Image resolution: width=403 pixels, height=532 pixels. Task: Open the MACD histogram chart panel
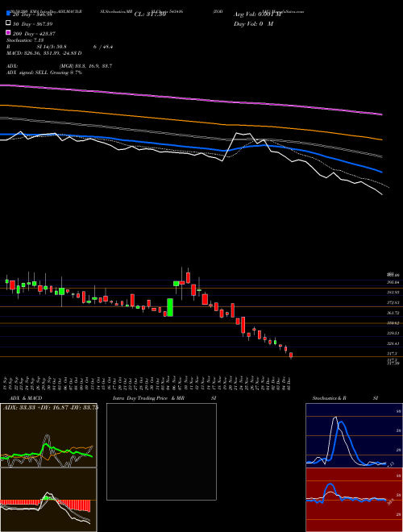pos(48,500)
